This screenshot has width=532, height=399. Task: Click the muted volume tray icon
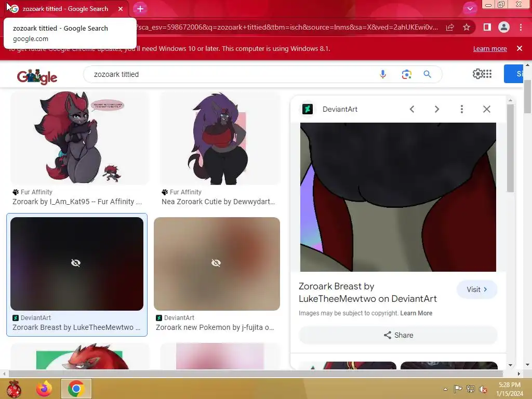[x=483, y=389]
